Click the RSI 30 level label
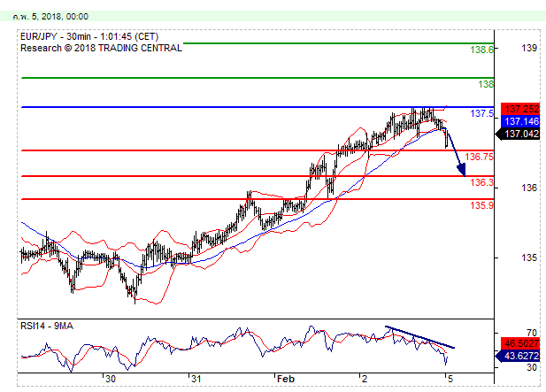 tap(532, 367)
